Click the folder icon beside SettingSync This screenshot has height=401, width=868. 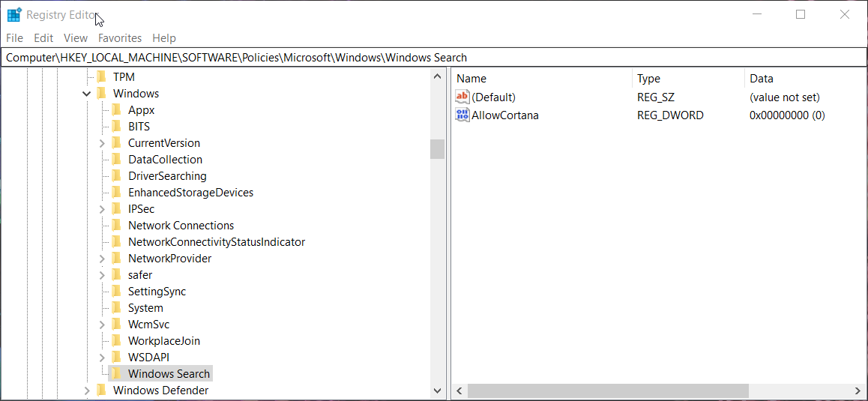coord(115,292)
